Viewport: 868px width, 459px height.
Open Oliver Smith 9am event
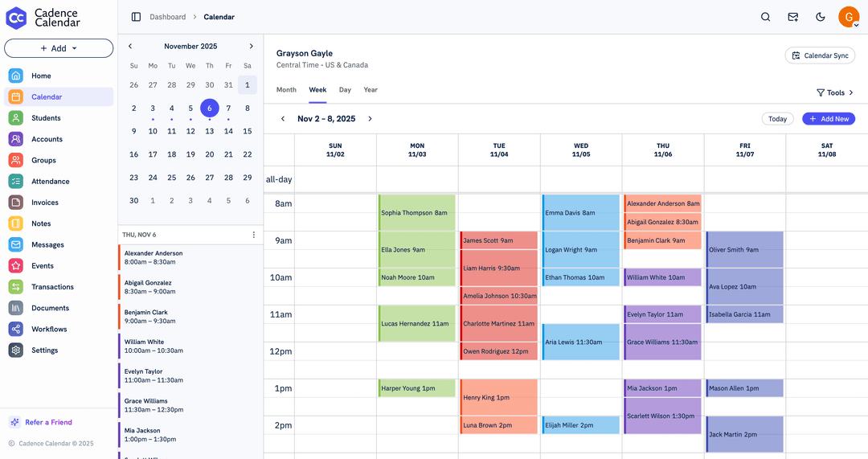point(744,250)
